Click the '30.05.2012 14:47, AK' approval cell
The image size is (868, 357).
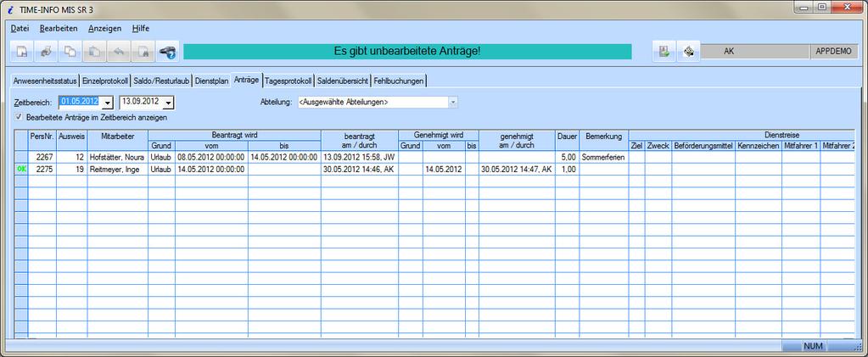[517, 170]
